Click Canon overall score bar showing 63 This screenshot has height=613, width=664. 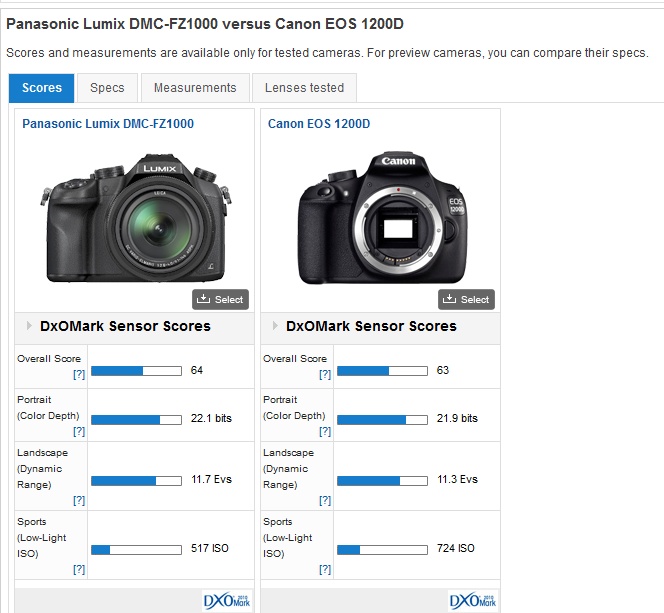382,371
